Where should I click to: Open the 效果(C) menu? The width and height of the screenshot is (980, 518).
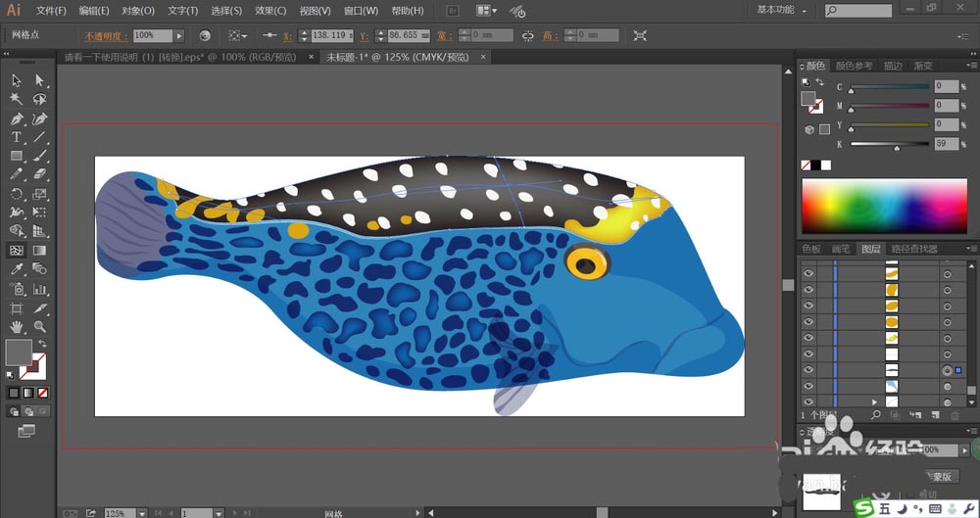point(270,11)
